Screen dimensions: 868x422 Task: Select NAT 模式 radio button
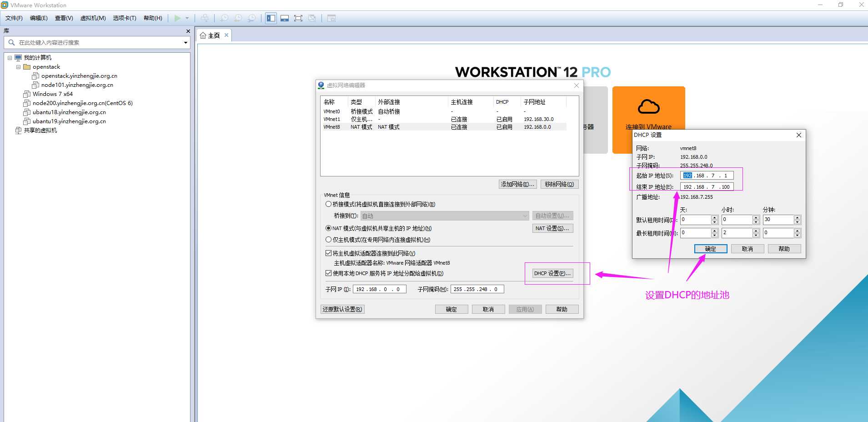pyautogui.click(x=328, y=228)
